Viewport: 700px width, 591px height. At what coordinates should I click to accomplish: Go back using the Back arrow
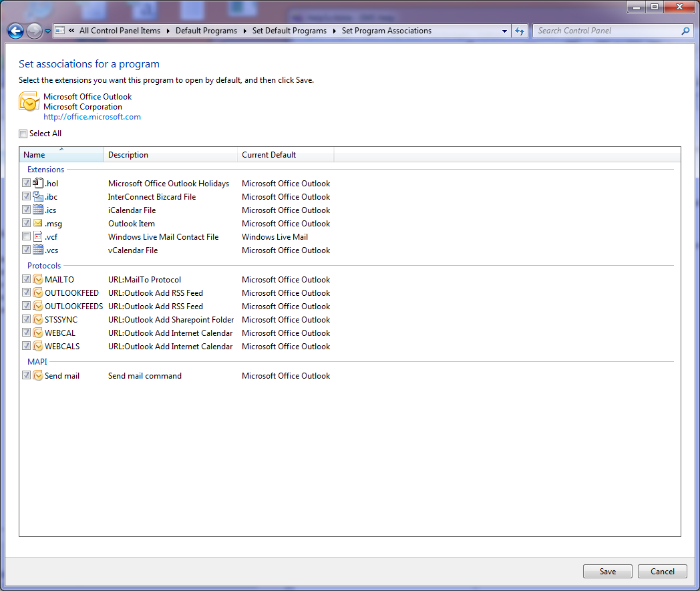[x=15, y=31]
